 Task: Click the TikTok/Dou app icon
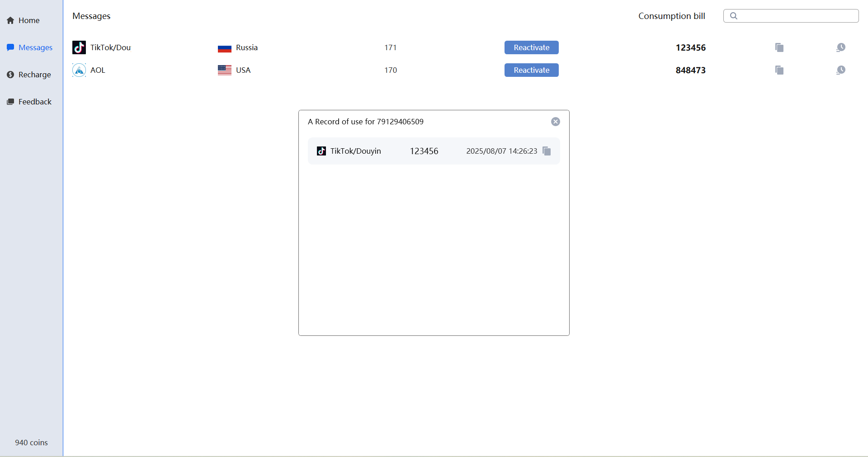tap(79, 47)
